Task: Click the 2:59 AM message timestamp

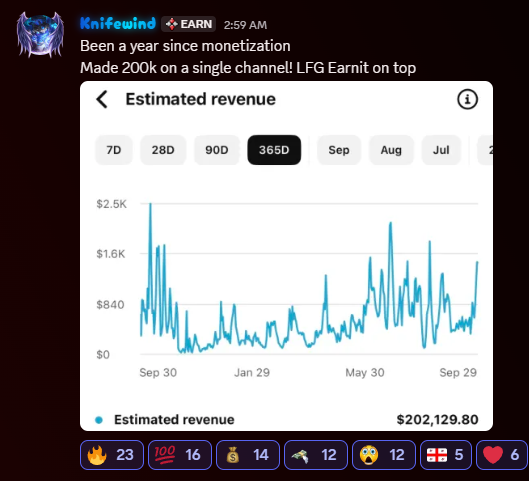Action: click(245, 25)
